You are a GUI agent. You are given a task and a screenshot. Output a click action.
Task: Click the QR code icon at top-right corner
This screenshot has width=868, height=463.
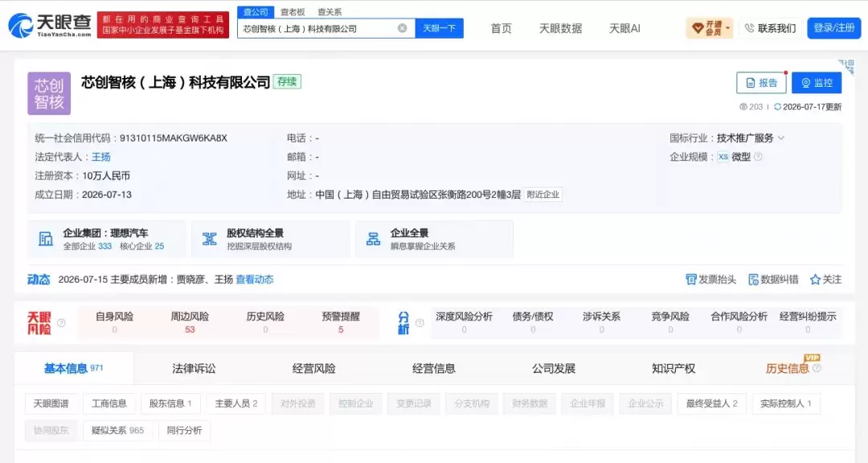point(845,67)
